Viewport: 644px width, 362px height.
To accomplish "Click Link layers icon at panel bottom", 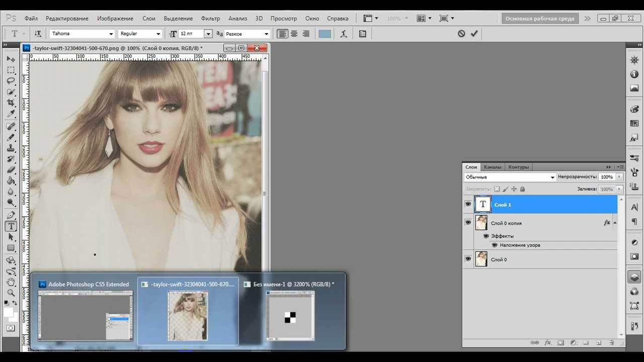I will (x=535, y=342).
